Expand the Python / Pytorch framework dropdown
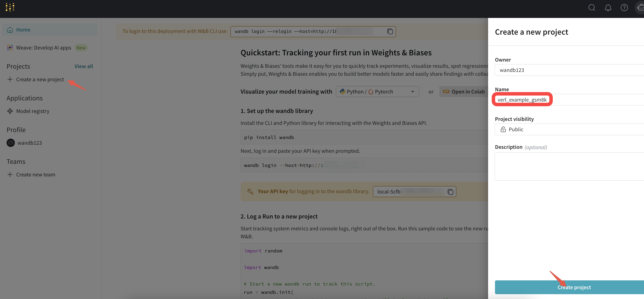Image resolution: width=644 pixels, height=299 pixels. (377, 92)
